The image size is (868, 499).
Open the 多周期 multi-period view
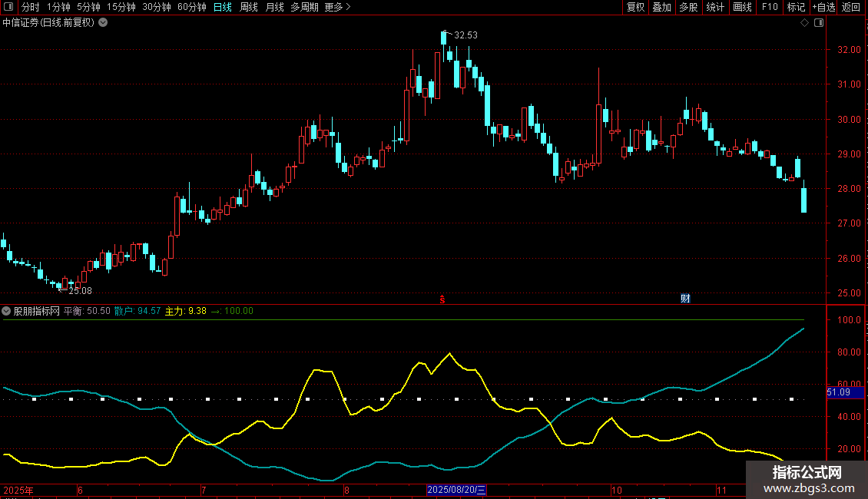click(304, 7)
